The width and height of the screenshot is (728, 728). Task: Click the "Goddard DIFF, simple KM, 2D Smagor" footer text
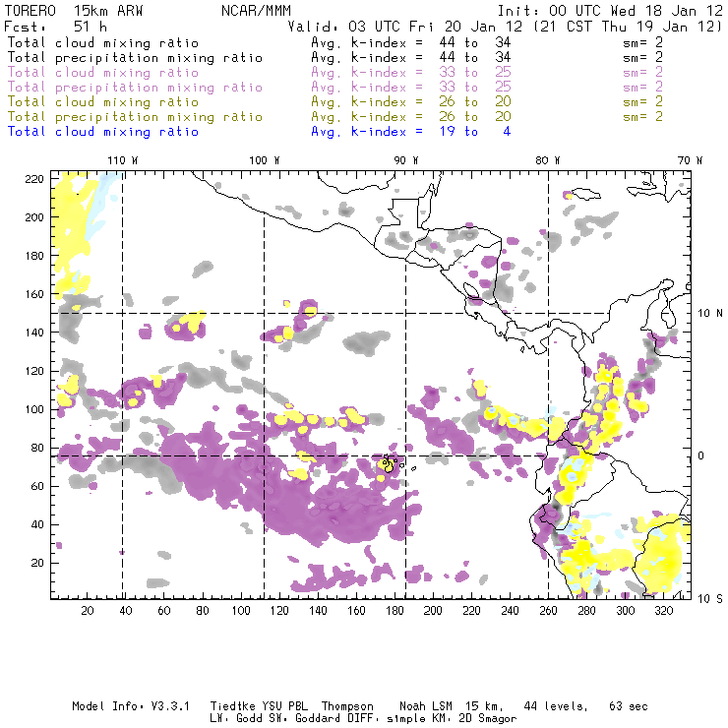coord(405,719)
